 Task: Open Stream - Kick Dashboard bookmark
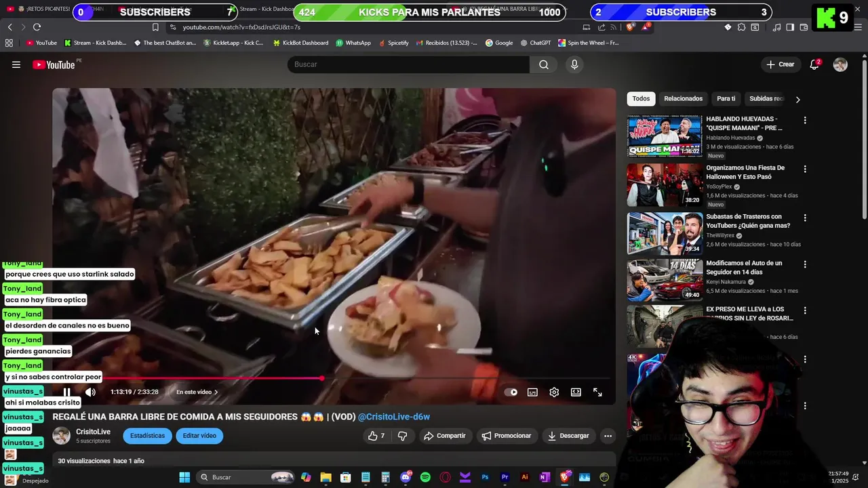pos(95,43)
